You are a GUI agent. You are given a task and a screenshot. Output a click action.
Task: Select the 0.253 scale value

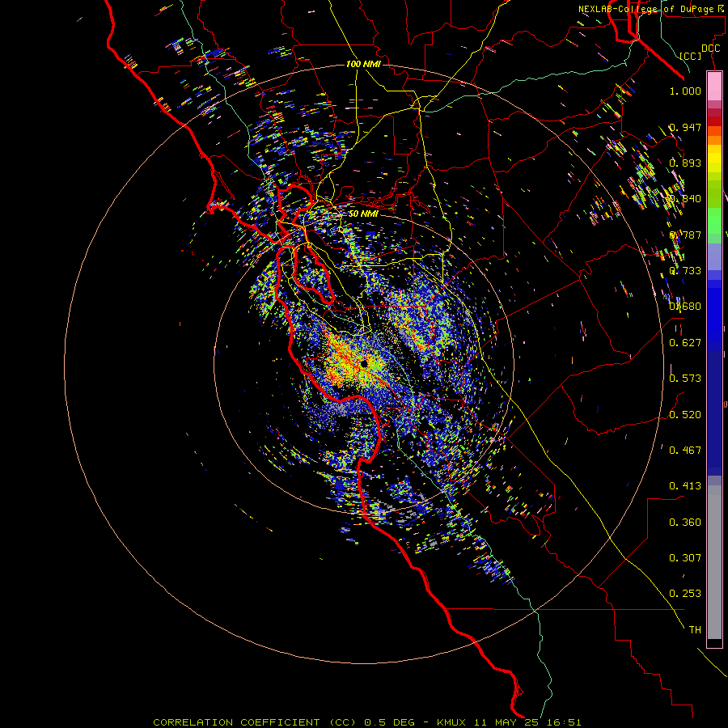coord(685,594)
